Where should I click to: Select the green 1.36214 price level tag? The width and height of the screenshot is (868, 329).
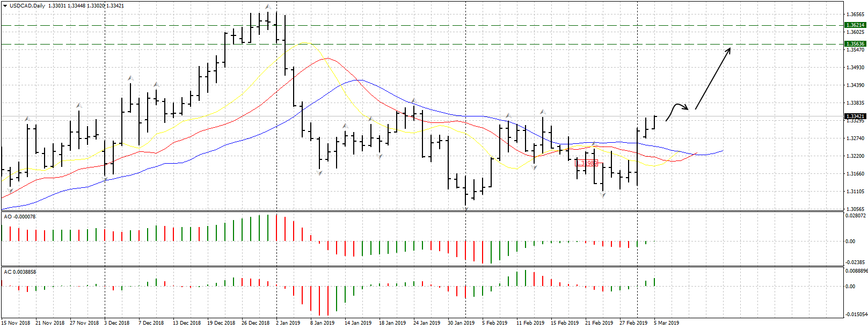pyautogui.click(x=855, y=25)
